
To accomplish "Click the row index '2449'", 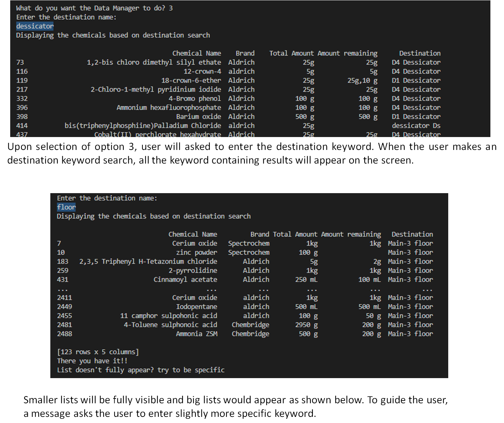I will [x=65, y=307].
